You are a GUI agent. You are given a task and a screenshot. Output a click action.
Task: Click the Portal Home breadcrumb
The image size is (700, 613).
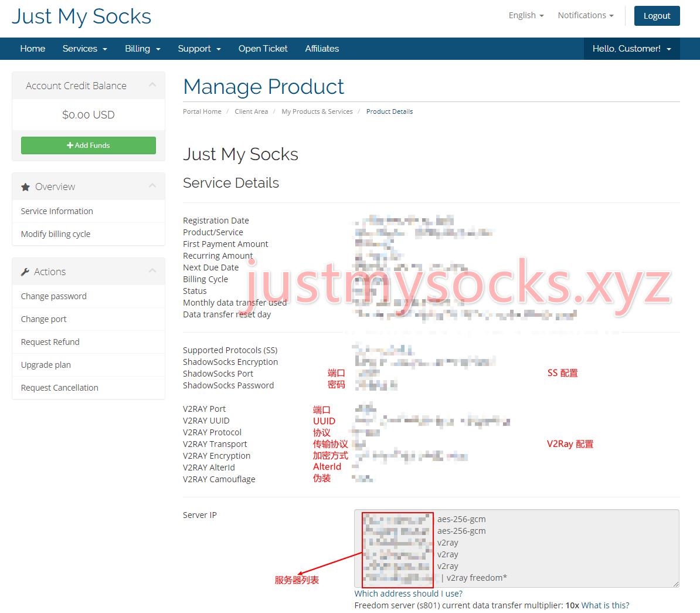(x=202, y=111)
